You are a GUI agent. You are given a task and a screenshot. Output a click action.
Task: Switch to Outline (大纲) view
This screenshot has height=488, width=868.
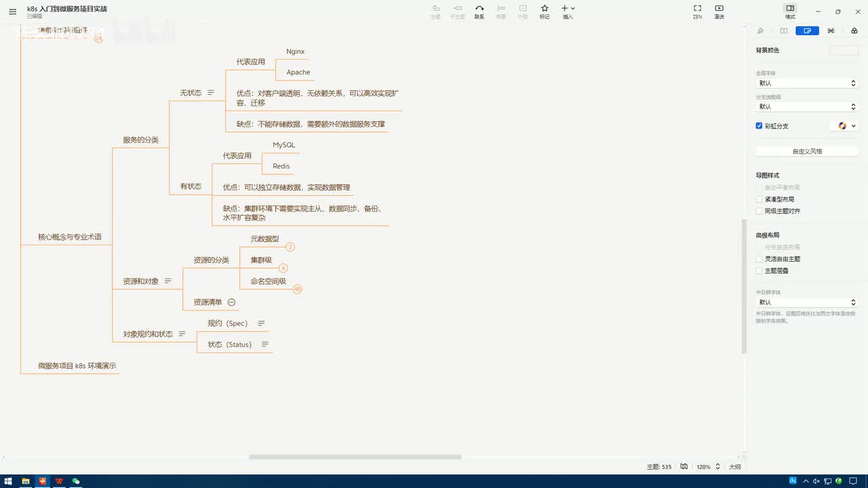[x=734, y=467]
